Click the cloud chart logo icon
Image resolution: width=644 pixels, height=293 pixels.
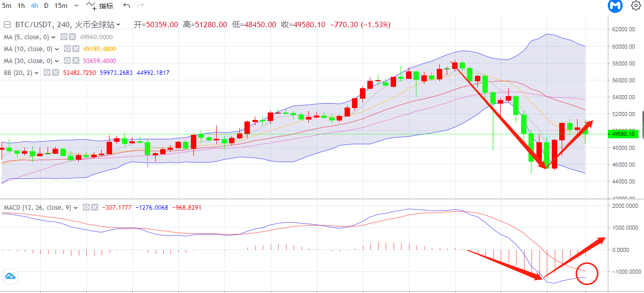(10, 276)
